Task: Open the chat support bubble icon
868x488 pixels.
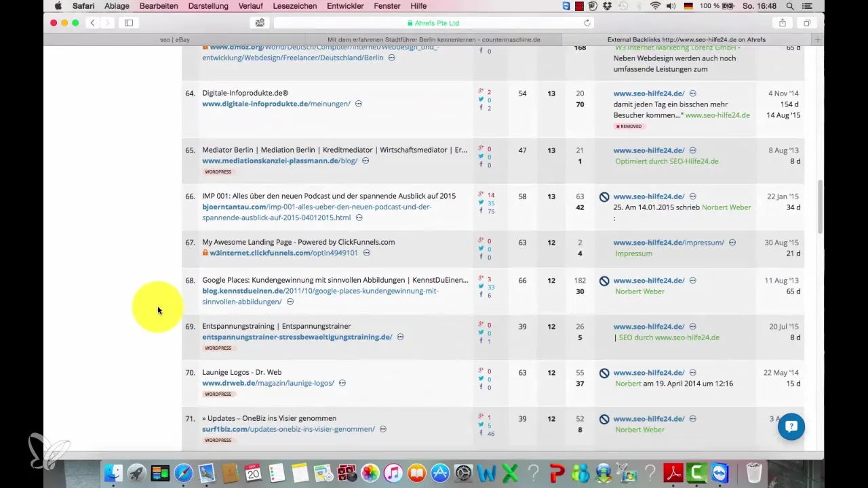Action: (x=791, y=427)
